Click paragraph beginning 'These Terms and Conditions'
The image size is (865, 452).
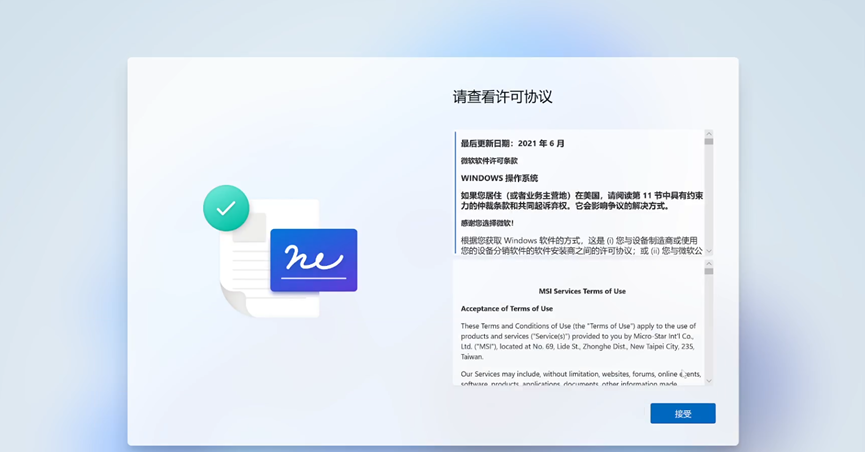coord(578,340)
